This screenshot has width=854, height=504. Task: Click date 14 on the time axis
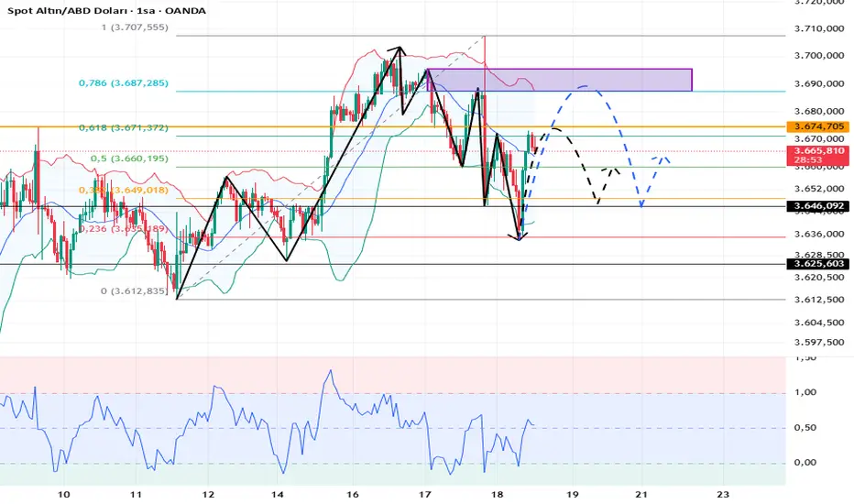[x=278, y=494]
